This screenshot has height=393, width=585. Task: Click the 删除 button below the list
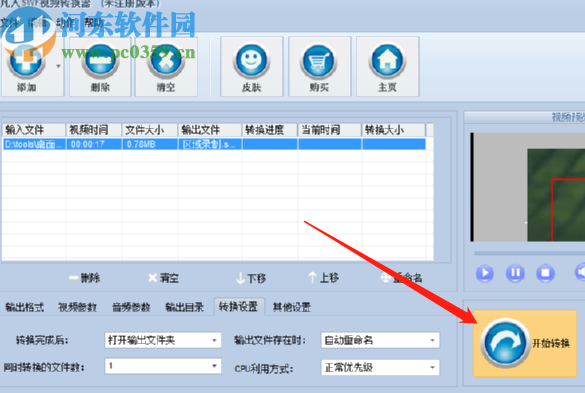[85, 278]
